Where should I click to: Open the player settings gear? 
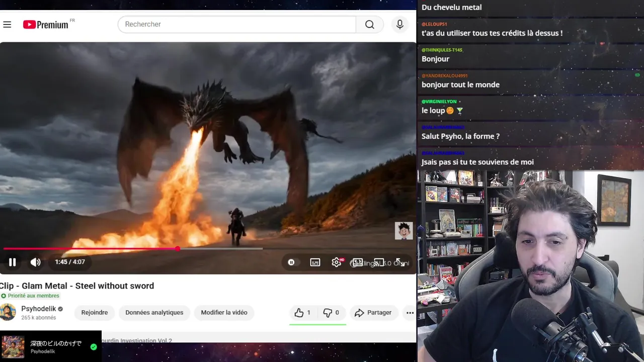point(337,262)
